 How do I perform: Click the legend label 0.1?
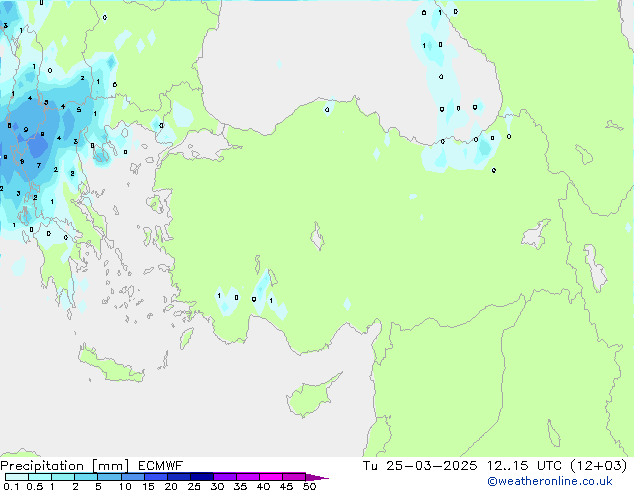tap(11, 486)
